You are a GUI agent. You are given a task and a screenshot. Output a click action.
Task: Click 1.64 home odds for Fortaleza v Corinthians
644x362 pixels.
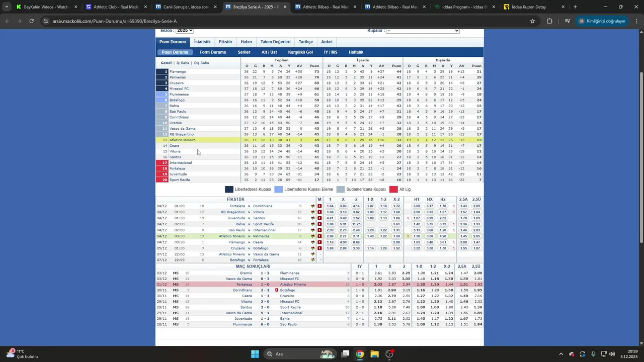[330, 206]
